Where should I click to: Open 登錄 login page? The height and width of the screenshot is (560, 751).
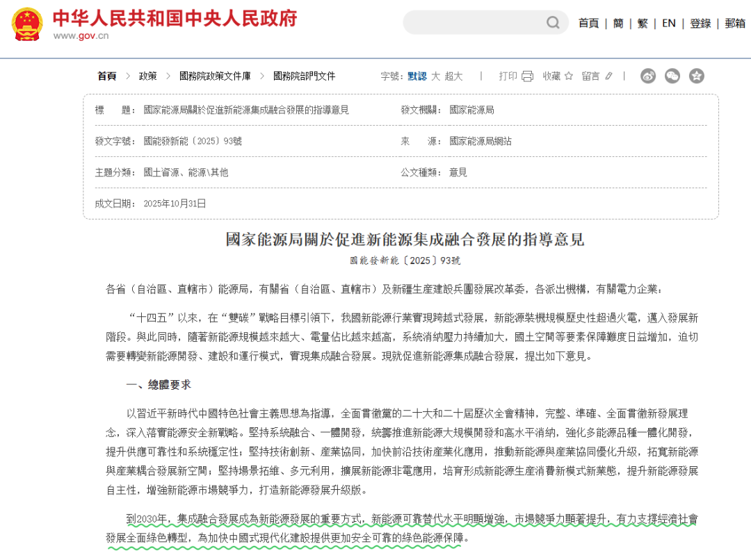click(700, 23)
